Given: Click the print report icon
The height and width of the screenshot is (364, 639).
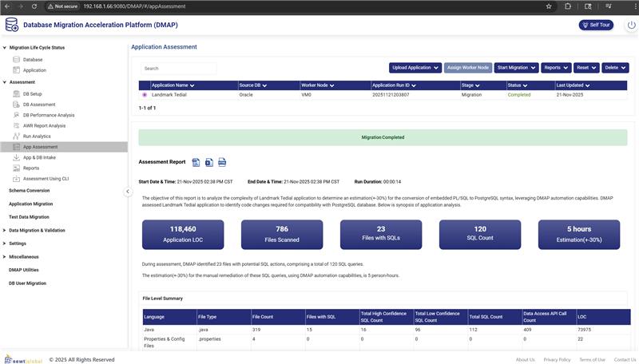Looking at the screenshot, I should [x=222, y=162].
